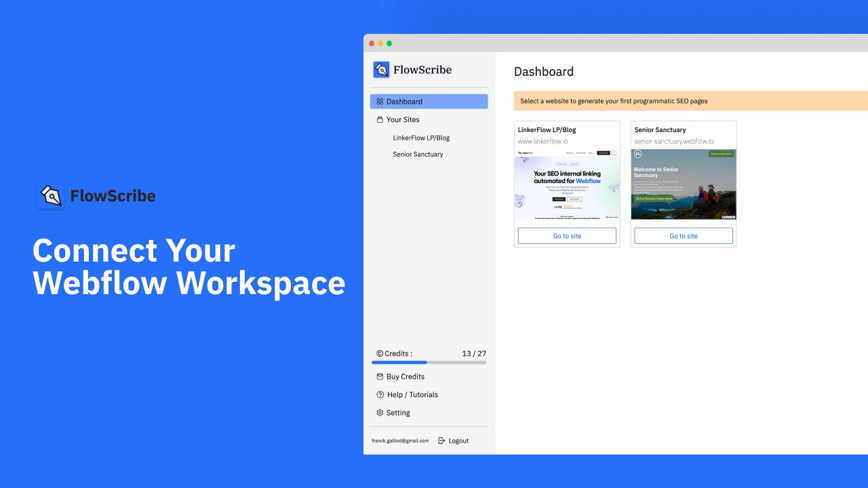Click the Buy Credits store icon
868x488 pixels.
(380, 377)
